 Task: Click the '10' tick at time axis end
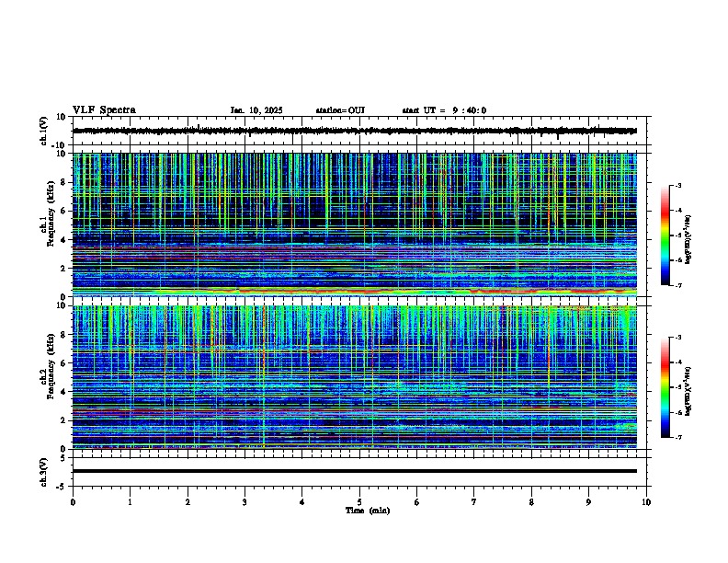(646, 502)
